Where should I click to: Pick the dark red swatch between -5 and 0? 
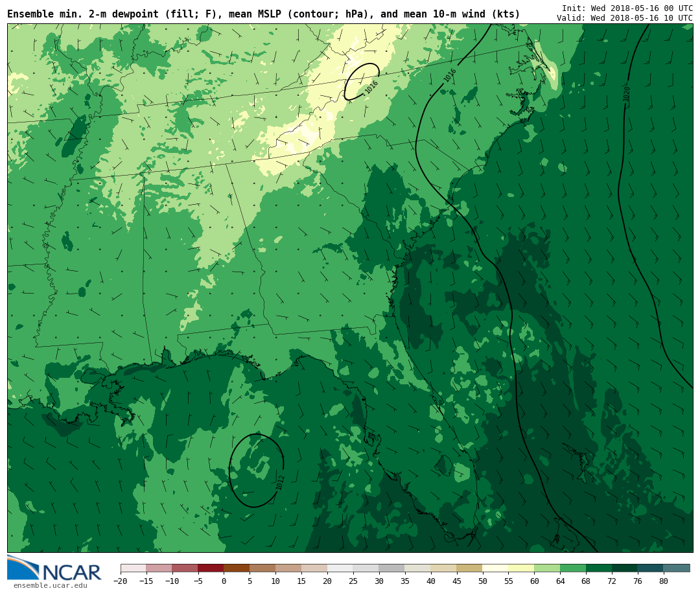click(x=211, y=568)
